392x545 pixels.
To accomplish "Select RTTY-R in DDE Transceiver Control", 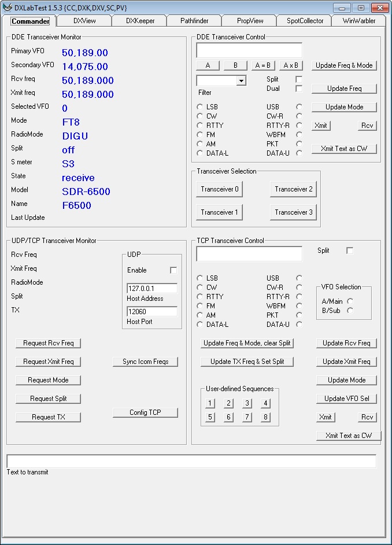I will pos(299,125).
